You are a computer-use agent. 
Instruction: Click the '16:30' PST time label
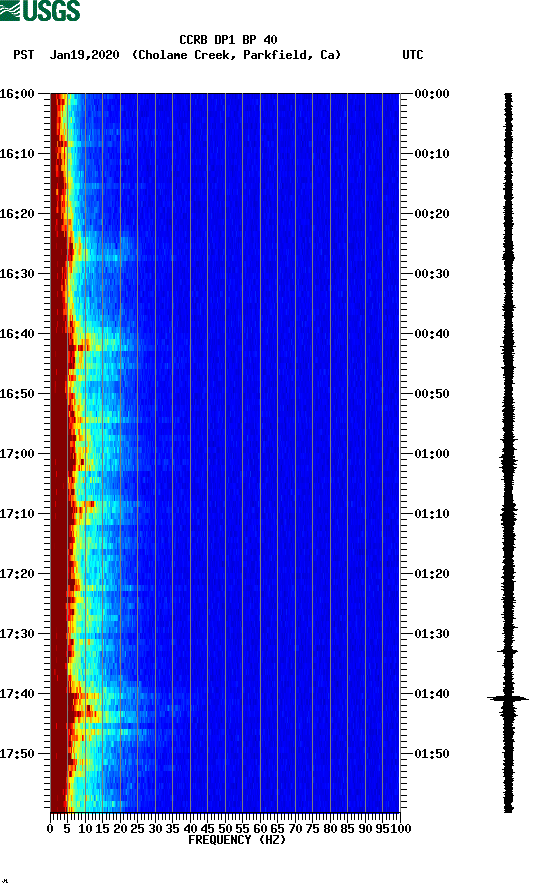click(18, 274)
